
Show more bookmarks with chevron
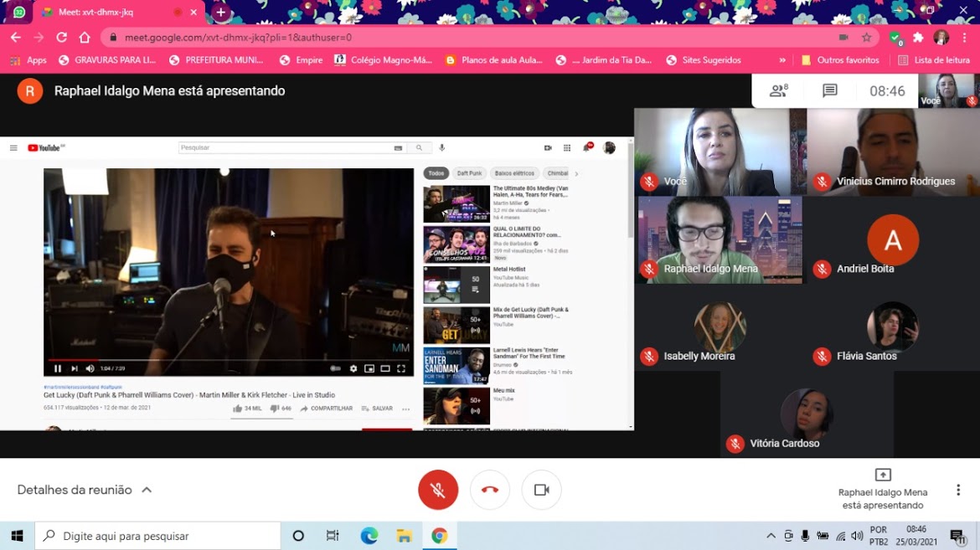782,60
